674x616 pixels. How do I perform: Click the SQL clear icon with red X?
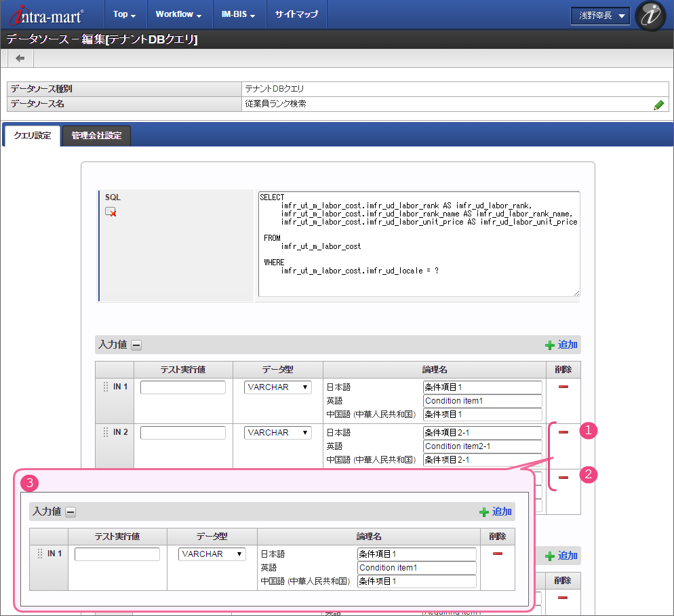(x=111, y=212)
